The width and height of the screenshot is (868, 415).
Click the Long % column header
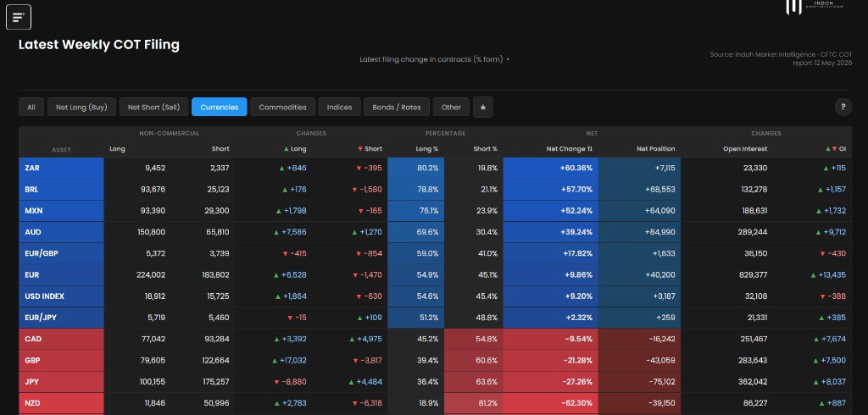pos(427,149)
